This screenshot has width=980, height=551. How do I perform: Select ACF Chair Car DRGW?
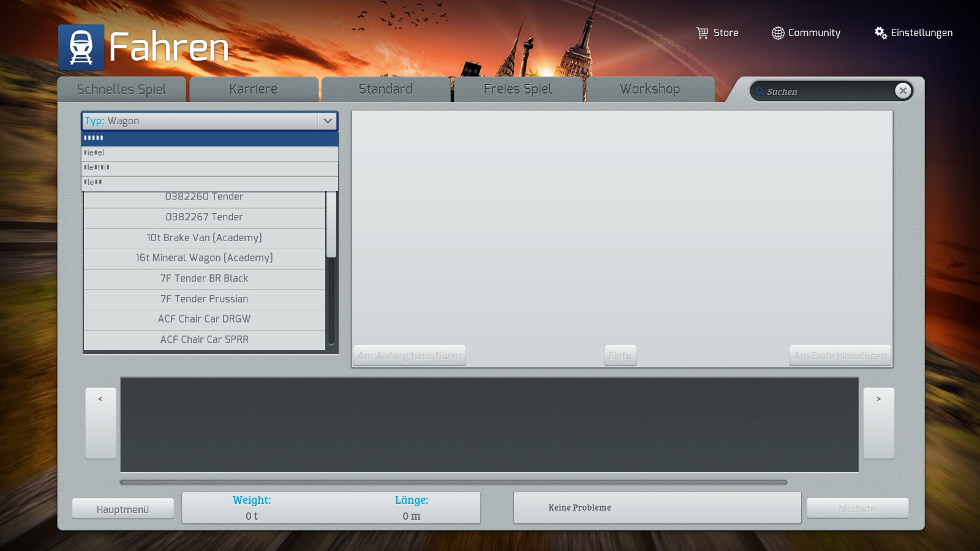coord(204,320)
